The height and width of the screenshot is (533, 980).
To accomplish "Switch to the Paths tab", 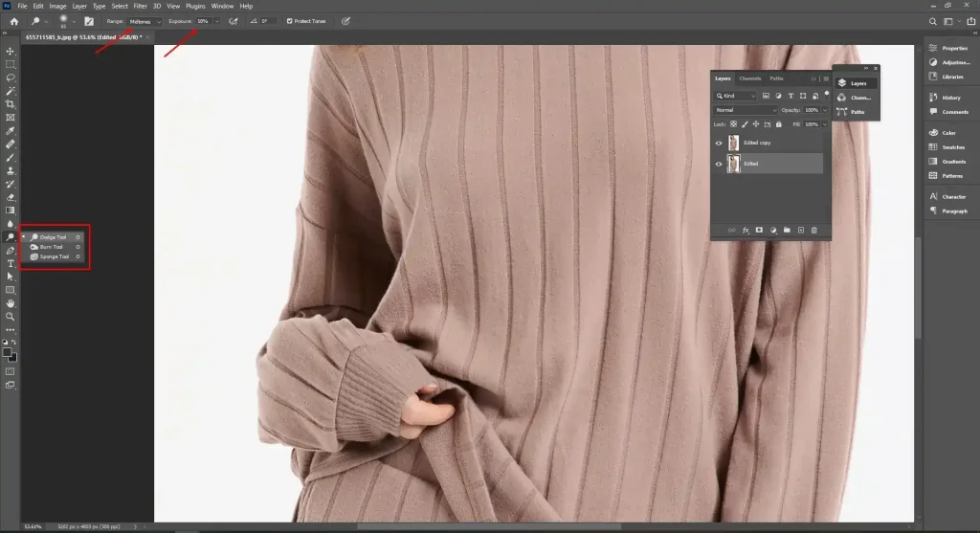I will 776,78.
